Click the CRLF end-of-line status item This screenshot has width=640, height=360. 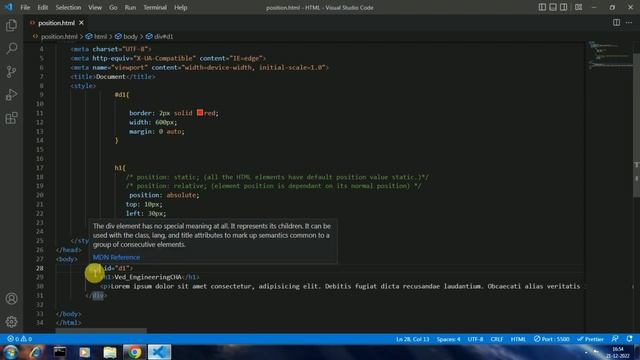pos(497,339)
